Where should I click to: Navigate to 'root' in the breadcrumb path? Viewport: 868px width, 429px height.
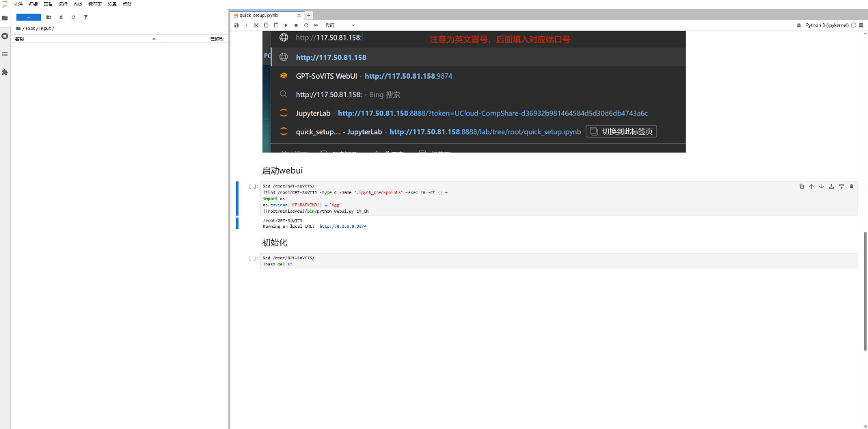click(29, 29)
